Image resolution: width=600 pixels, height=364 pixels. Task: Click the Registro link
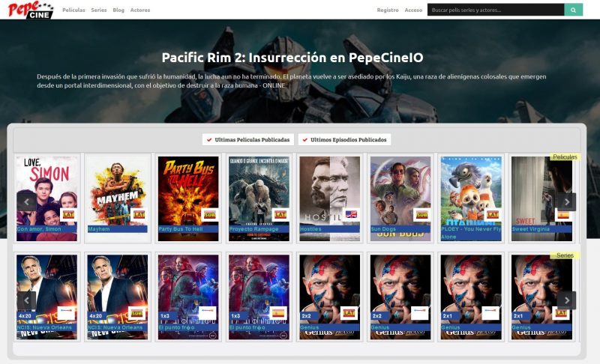pos(388,10)
